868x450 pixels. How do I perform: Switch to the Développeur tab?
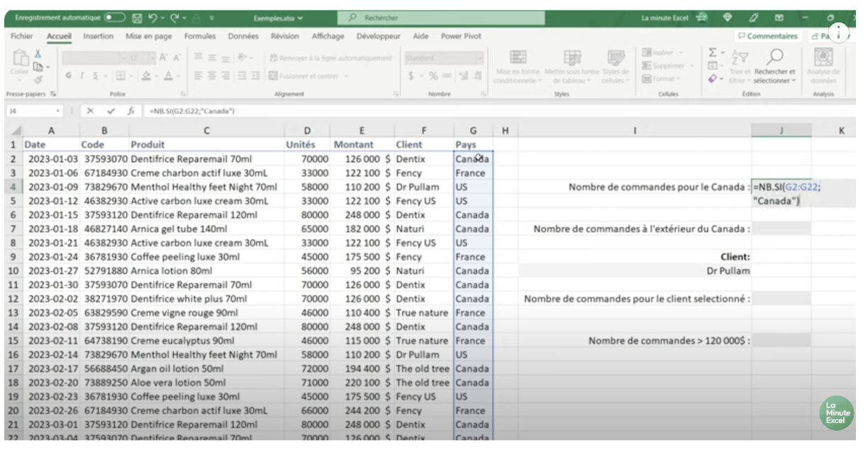pos(379,36)
